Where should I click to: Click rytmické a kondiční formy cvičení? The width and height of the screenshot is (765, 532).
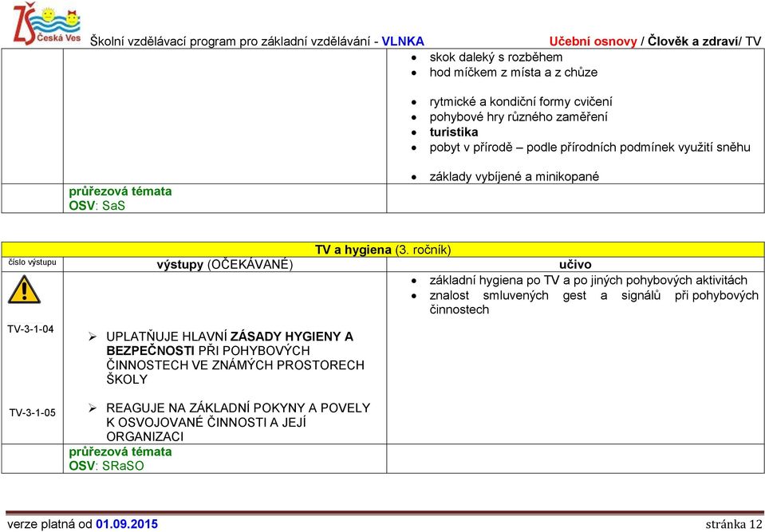pos(521,102)
